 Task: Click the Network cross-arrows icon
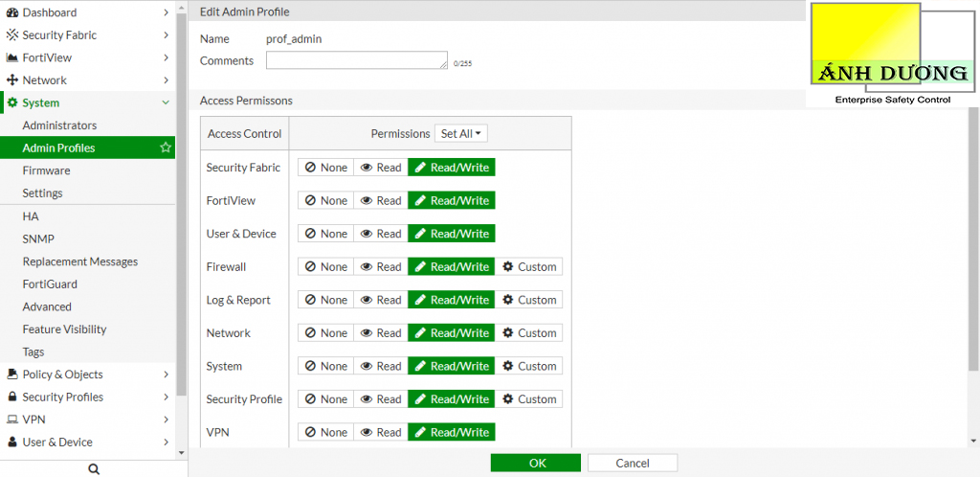pyautogui.click(x=11, y=80)
